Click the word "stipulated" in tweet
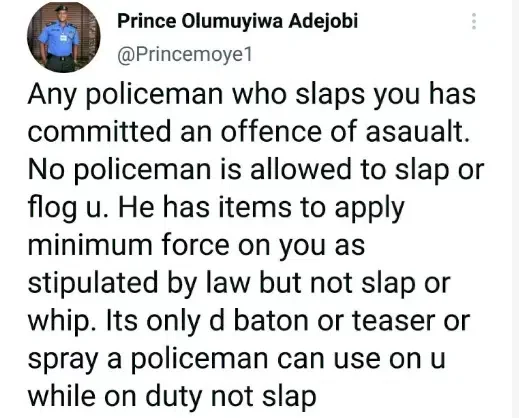Screen dimensions: 519x418 pyautogui.click(x=93, y=284)
